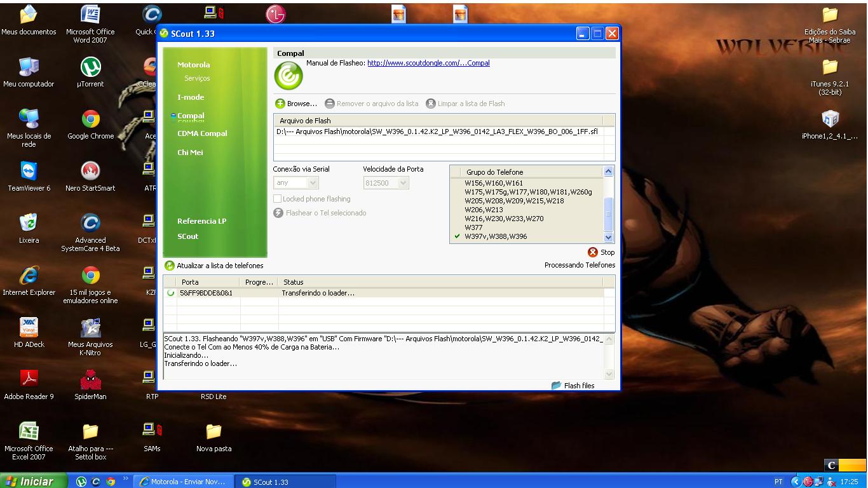The image size is (868, 488).
Task: Click the Status column header
Action: 441,281
